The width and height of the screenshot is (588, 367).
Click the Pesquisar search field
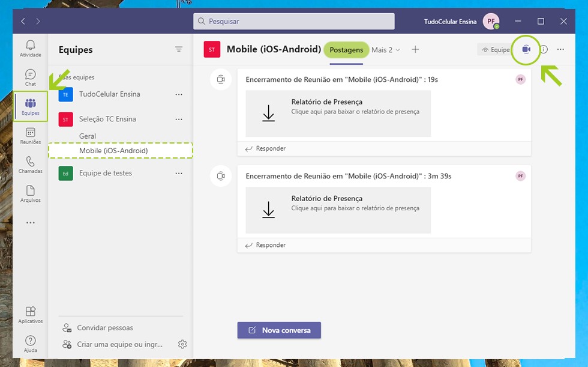click(x=294, y=22)
